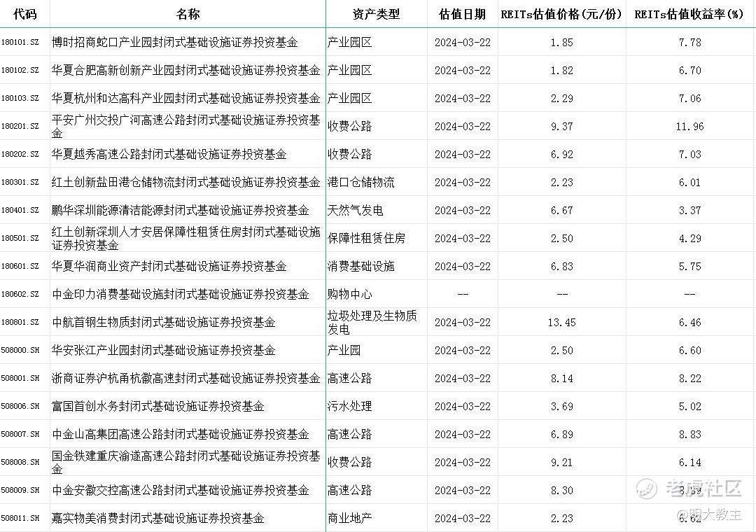This screenshot has height=532, width=756.
Task: Select the 估值日期 column header
Action: coord(462,14)
